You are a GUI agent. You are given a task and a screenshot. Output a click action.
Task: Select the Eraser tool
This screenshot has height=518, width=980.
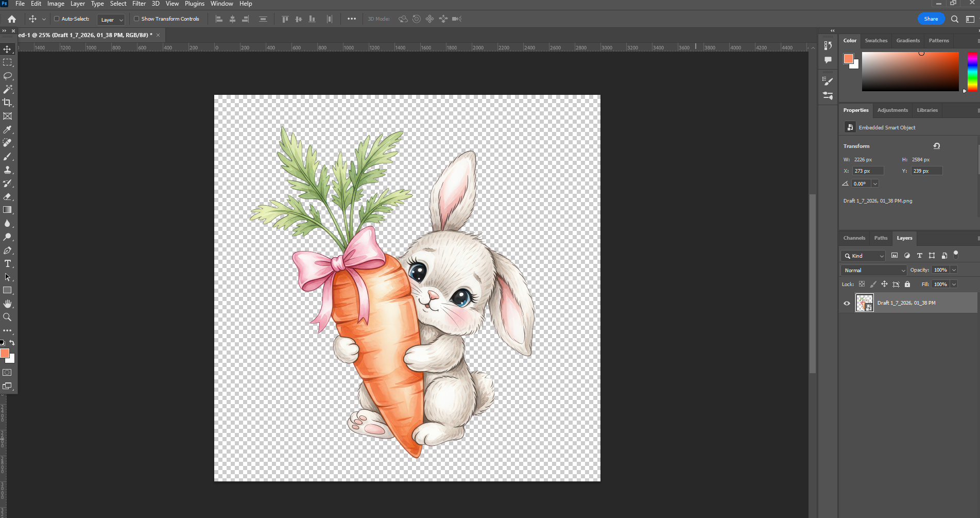7,196
